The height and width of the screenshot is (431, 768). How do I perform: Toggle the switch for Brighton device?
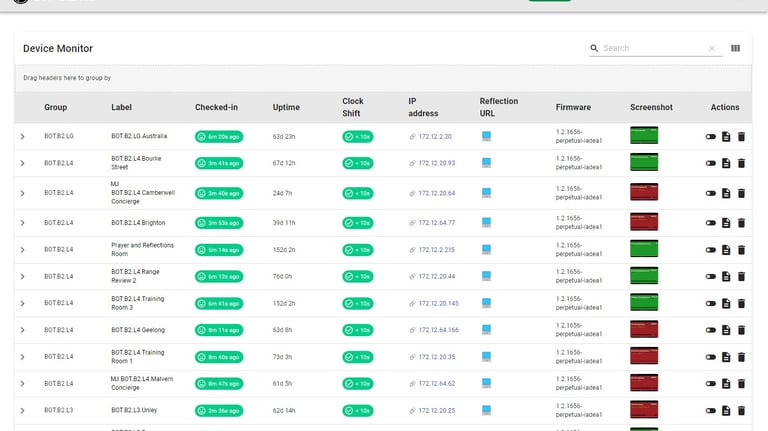coord(711,223)
